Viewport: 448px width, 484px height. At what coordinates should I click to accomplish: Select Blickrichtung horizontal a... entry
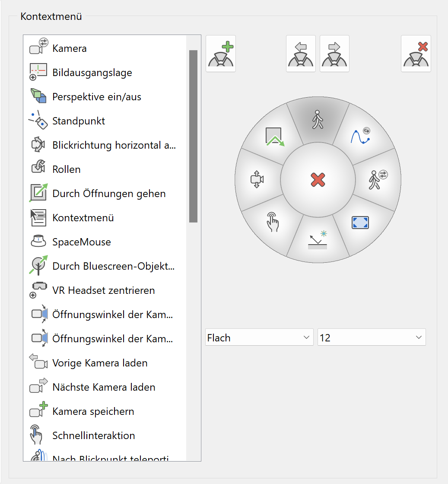[105, 145]
